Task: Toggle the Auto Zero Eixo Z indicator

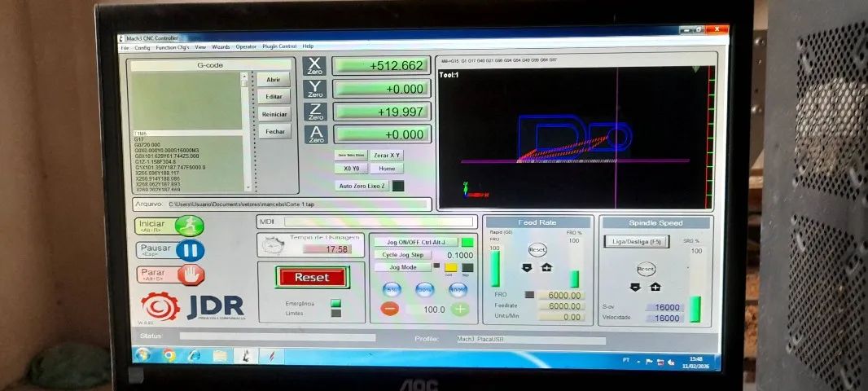Action: click(398, 186)
